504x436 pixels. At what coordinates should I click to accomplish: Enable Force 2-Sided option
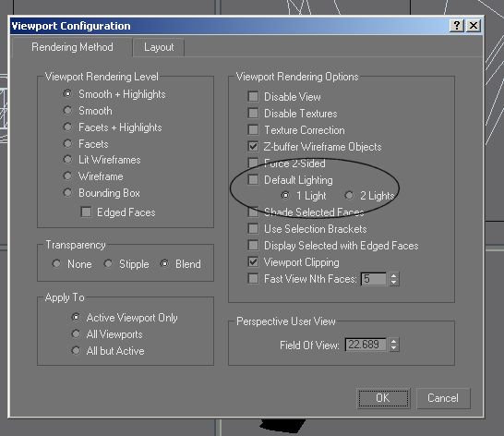[253, 163]
